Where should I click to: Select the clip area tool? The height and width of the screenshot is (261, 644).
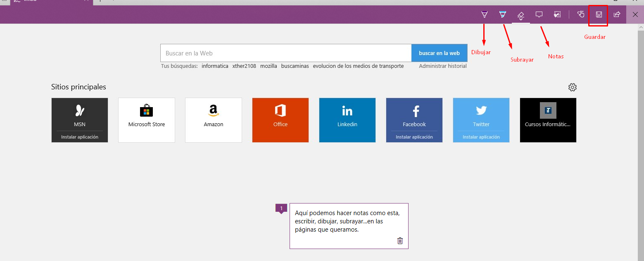(x=557, y=14)
